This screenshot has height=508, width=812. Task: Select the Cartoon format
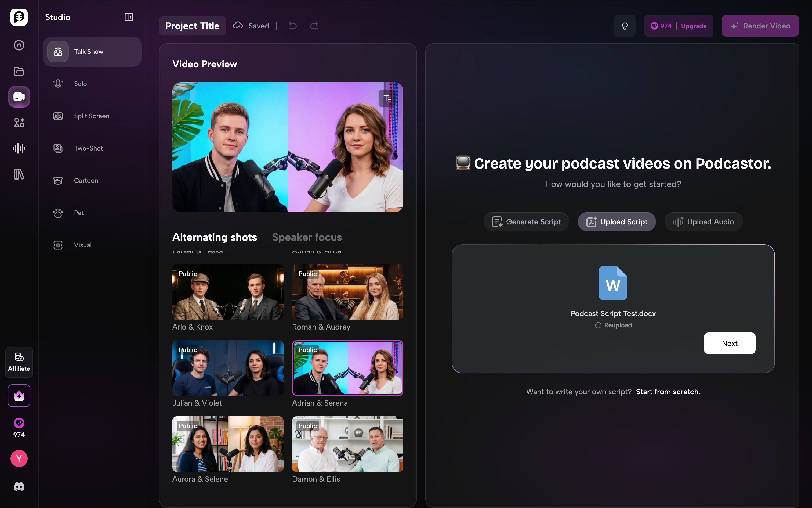pos(92,180)
